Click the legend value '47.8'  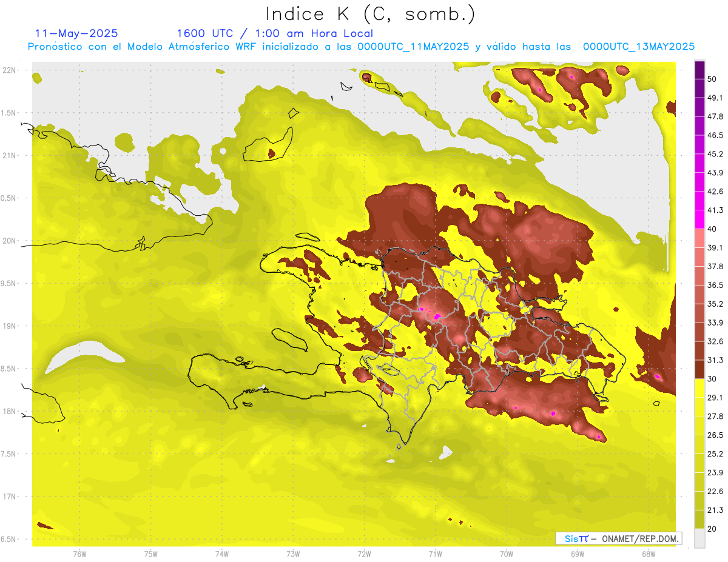pyautogui.click(x=715, y=116)
